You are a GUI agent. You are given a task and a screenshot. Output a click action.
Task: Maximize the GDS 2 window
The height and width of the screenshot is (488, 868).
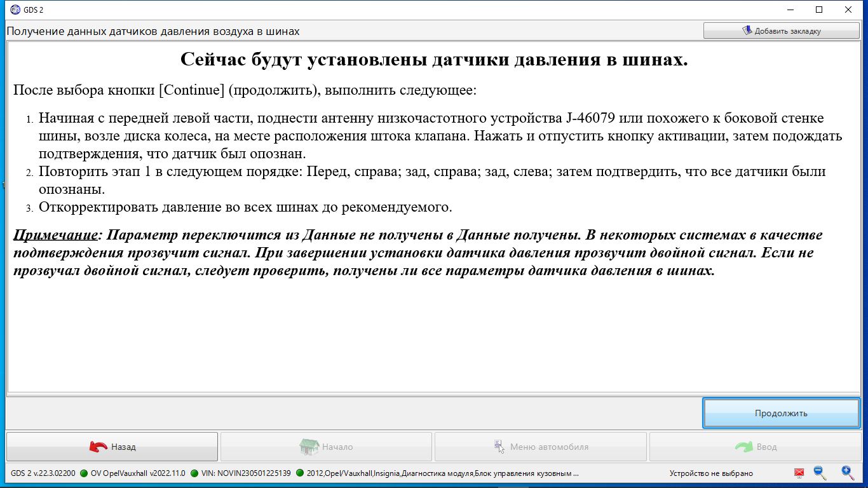coord(819,10)
